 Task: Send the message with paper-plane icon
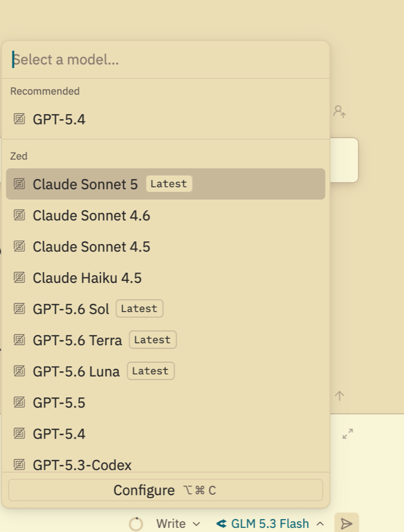(346, 523)
